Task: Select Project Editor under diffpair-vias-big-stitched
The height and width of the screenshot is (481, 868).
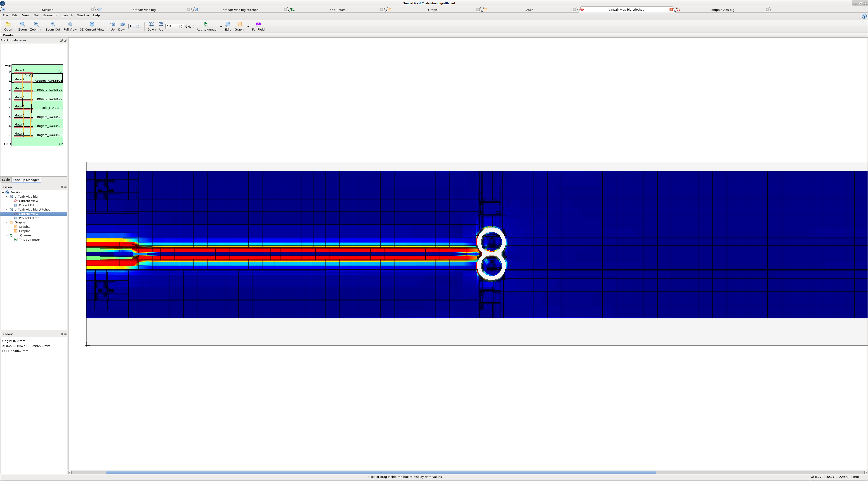Action: (29, 218)
